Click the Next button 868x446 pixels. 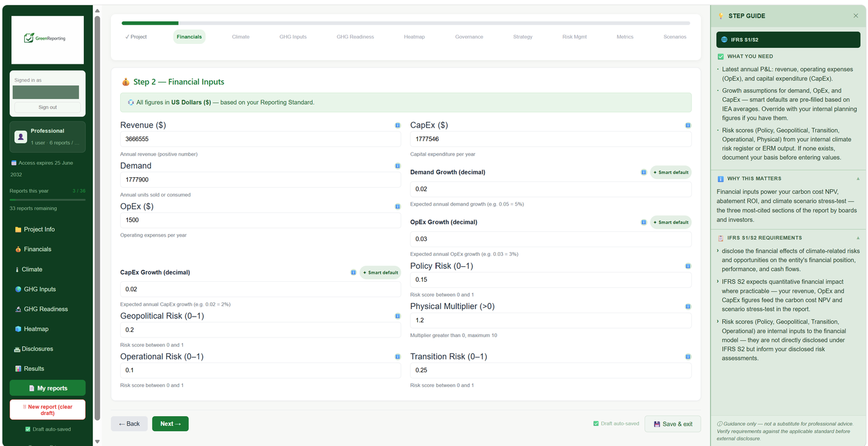[170, 424]
